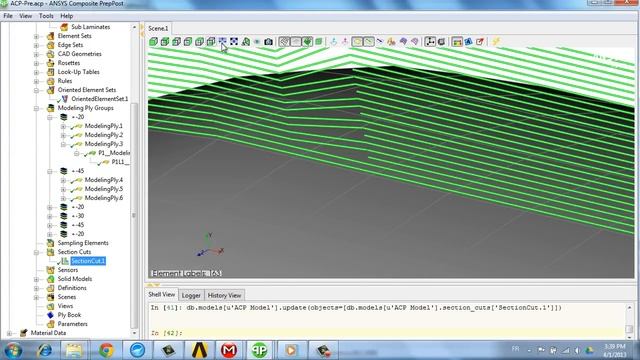Expand the Solid Models node
This screenshot has width=640, height=360.
pos(36,279)
